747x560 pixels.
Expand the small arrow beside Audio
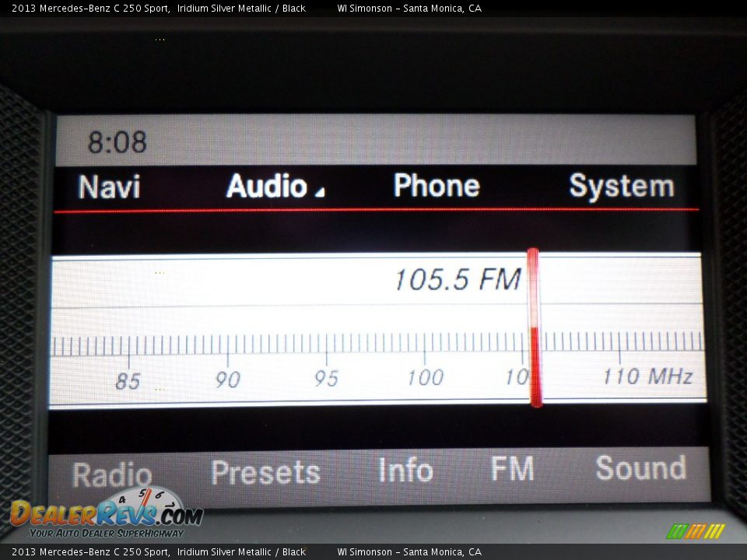[319, 192]
